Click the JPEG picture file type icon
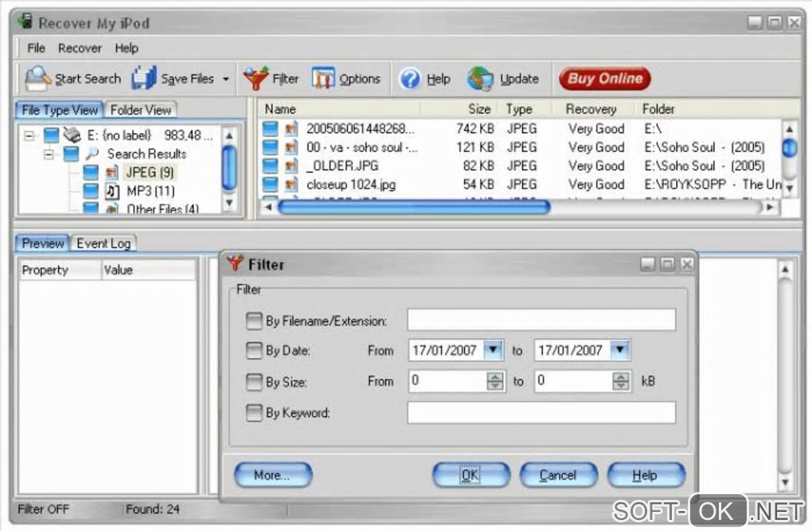The image size is (812, 531). coord(111,172)
